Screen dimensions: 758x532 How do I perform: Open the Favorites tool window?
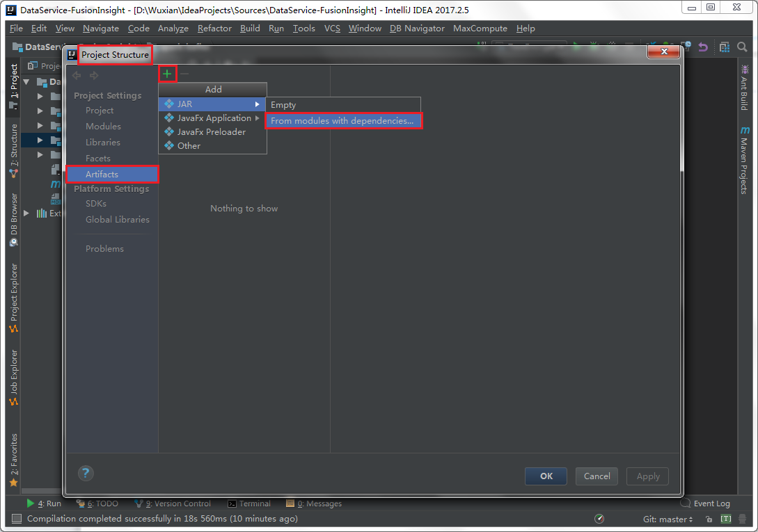[x=13, y=460]
